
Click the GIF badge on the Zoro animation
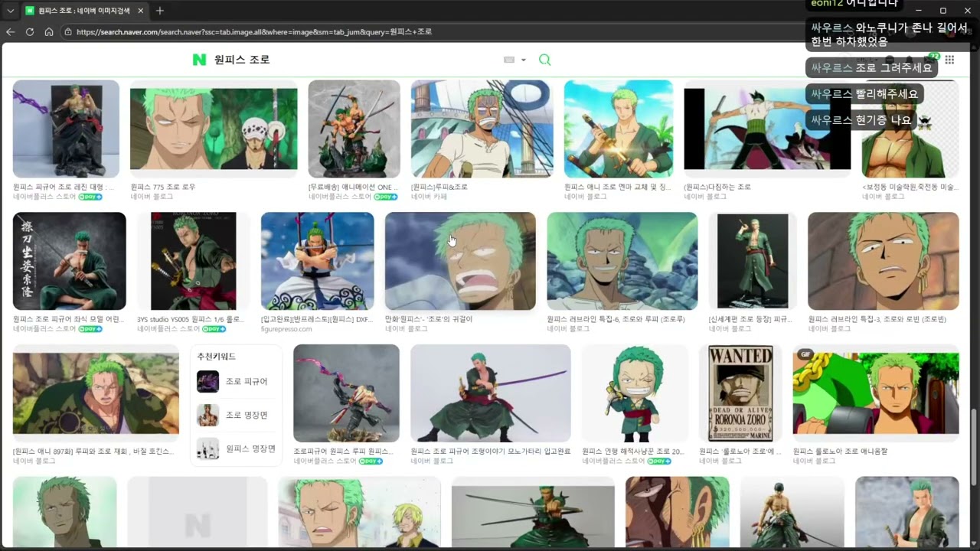[x=805, y=354]
